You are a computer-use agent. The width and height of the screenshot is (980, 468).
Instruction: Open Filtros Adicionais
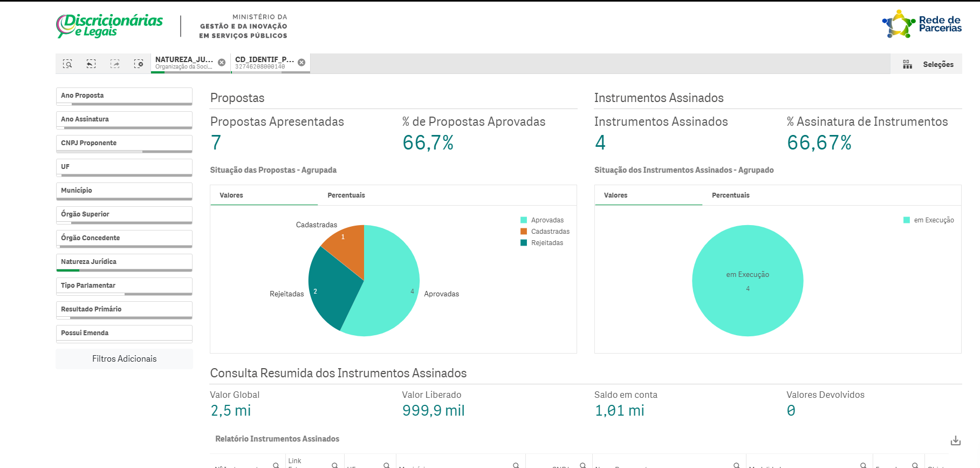(124, 359)
